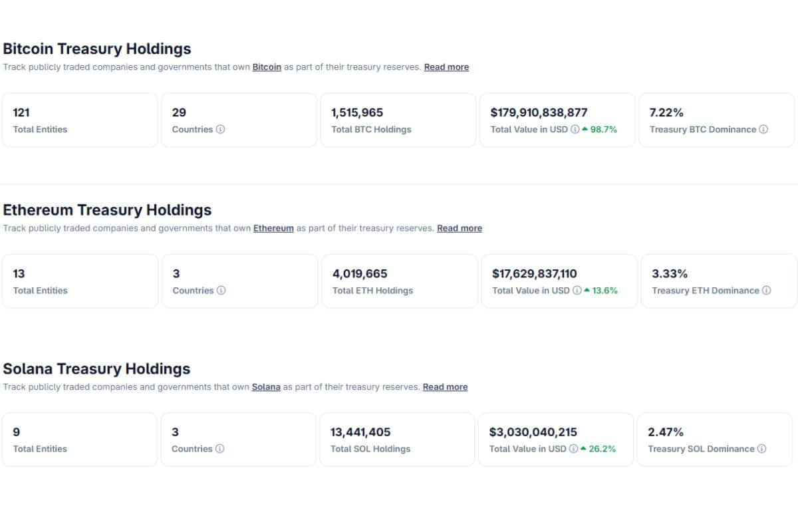Image resolution: width=798 pixels, height=532 pixels.
Task: Click the green 98.7% change indicator
Action: (x=600, y=130)
